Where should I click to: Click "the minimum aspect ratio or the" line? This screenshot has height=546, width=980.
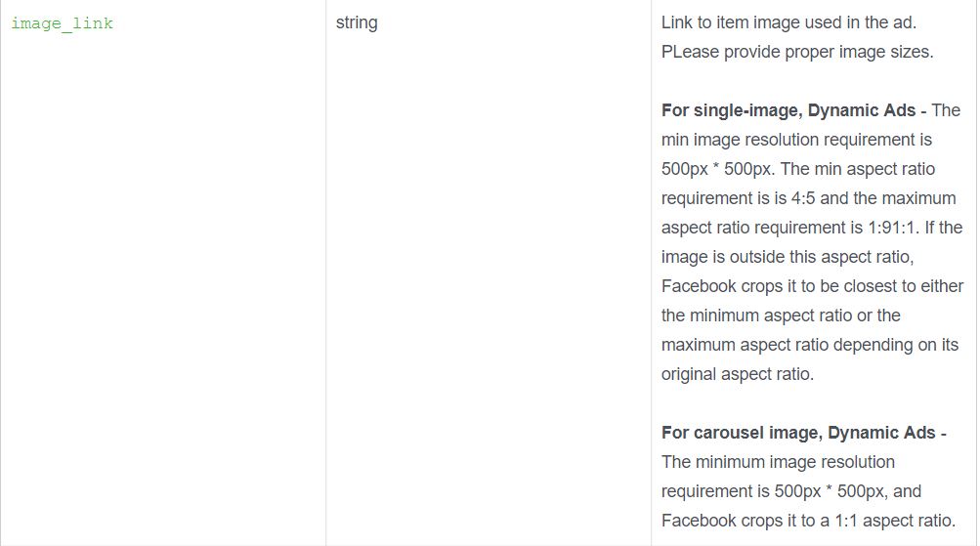[x=781, y=315]
